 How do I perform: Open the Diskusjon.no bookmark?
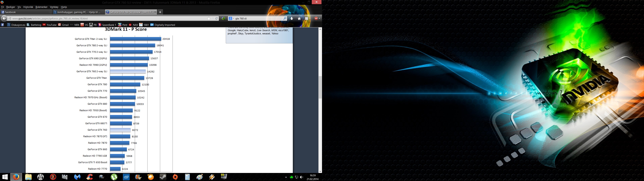coord(16,25)
